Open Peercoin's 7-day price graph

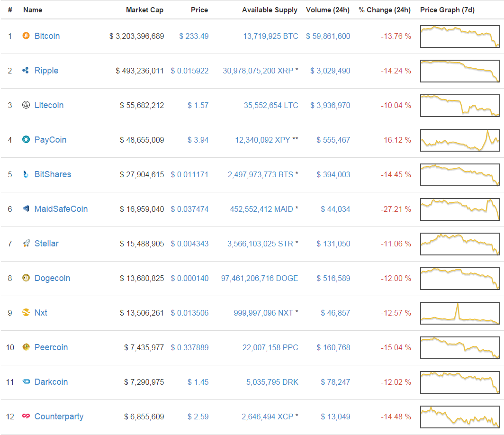click(x=459, y=347)
